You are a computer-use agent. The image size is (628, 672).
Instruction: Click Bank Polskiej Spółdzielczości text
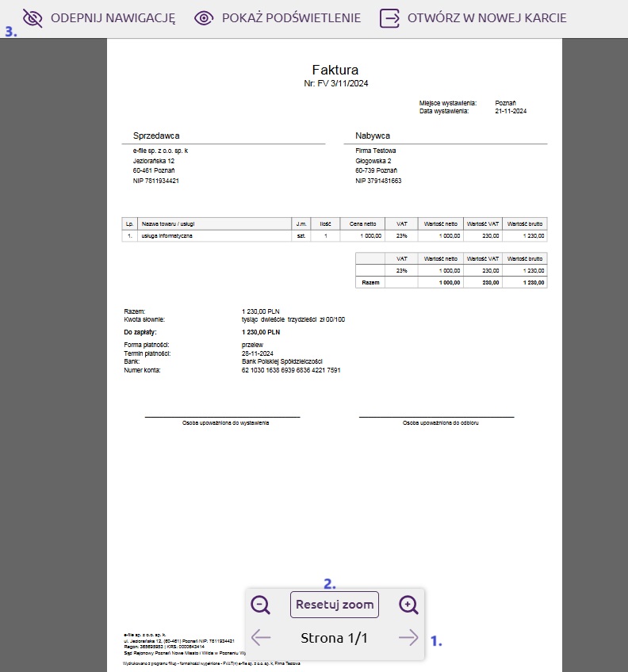point(281,361)
